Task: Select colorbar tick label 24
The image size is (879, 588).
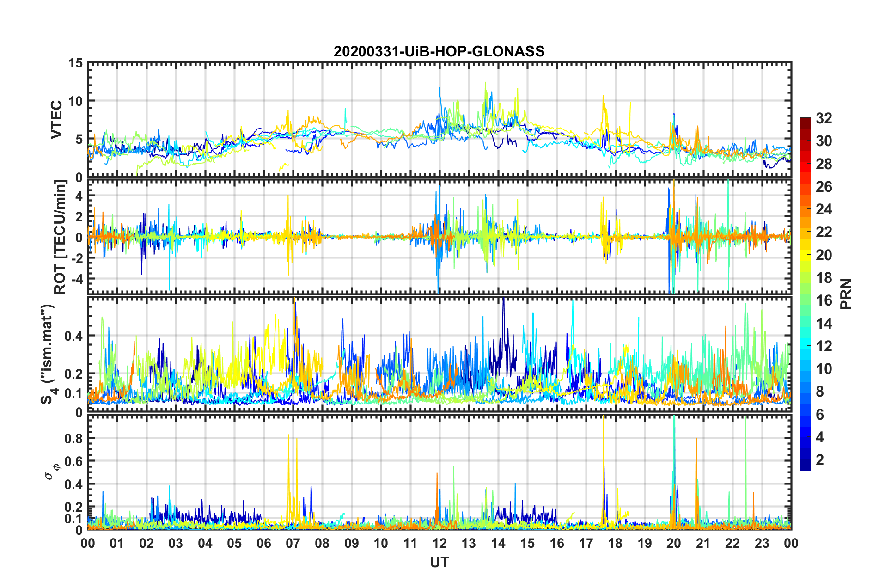Action: click(824, 209)
